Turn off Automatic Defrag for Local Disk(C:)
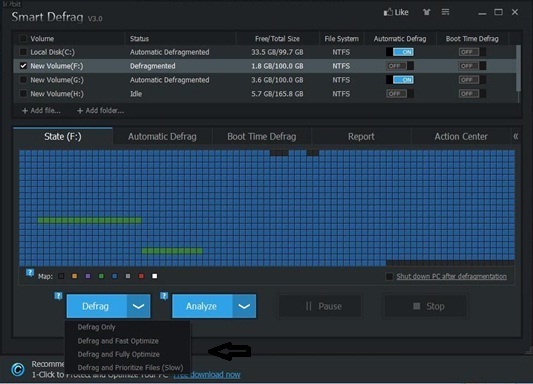The width and height of the screenshot is (533, 384). coord(400,52)
